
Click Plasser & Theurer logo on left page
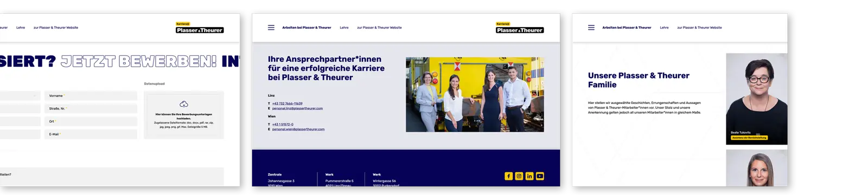click(200, 28)
